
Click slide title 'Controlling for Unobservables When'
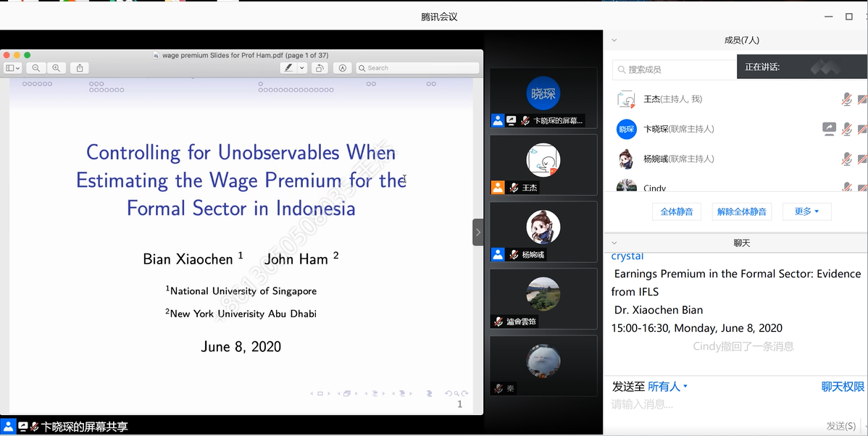[241, 152]
